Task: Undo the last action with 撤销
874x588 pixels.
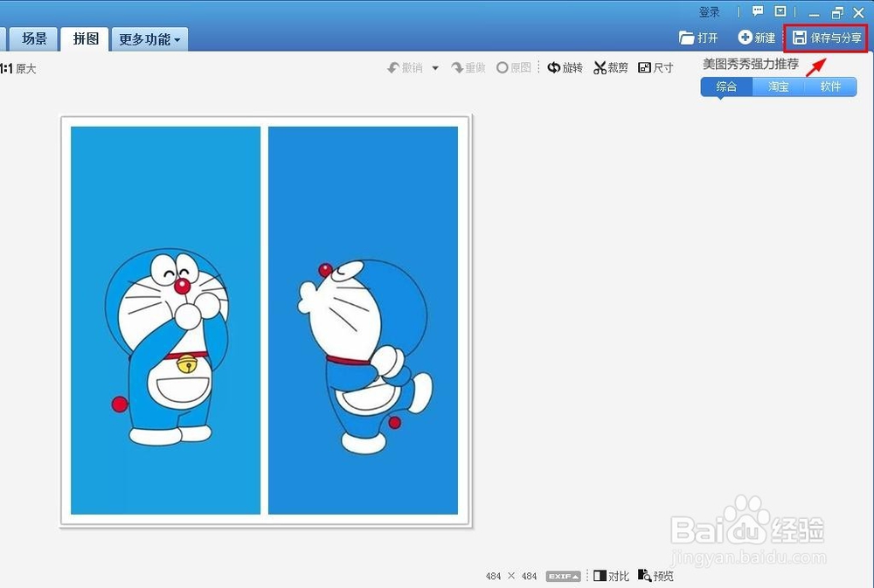Action: click(x=405, y=67)
